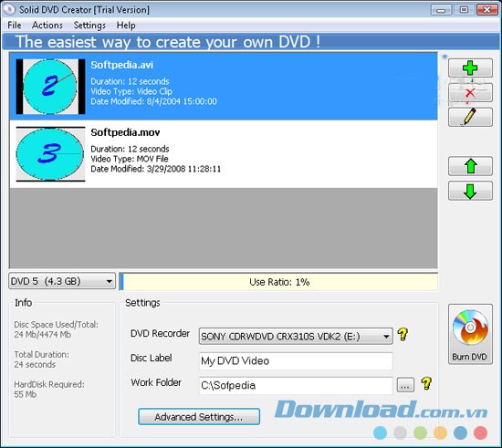Click the Disc Label input field

click(296, 361)
